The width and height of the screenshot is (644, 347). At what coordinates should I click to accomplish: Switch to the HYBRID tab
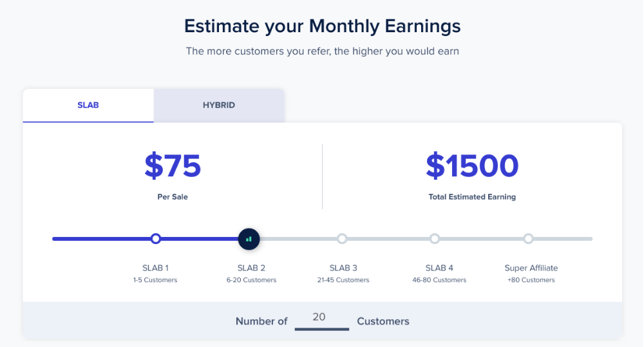coord(219,105)
